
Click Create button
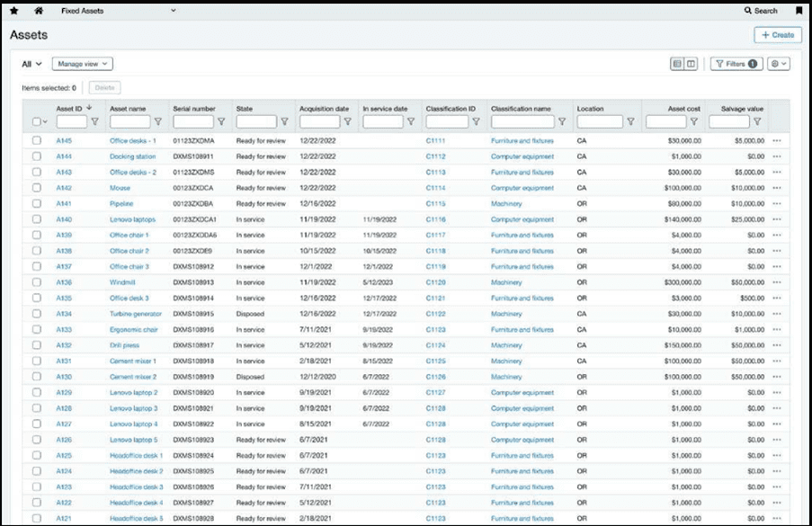pyautogui.click(x=778, y=35)
